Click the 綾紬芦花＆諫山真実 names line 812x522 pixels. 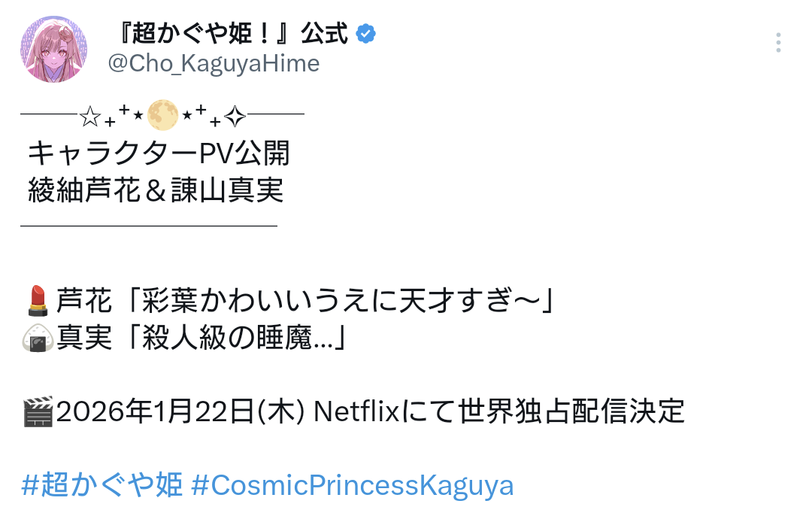click(156, 190)
